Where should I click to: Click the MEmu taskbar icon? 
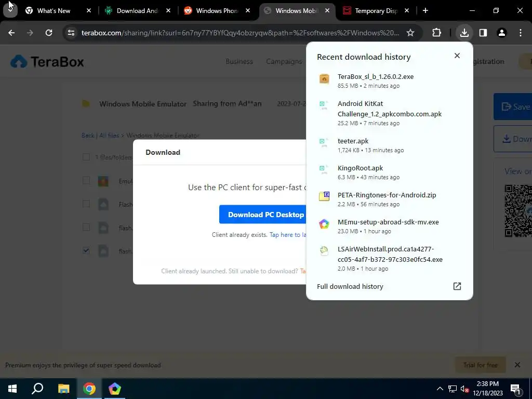pyautogui.click(x=115, y=389)
